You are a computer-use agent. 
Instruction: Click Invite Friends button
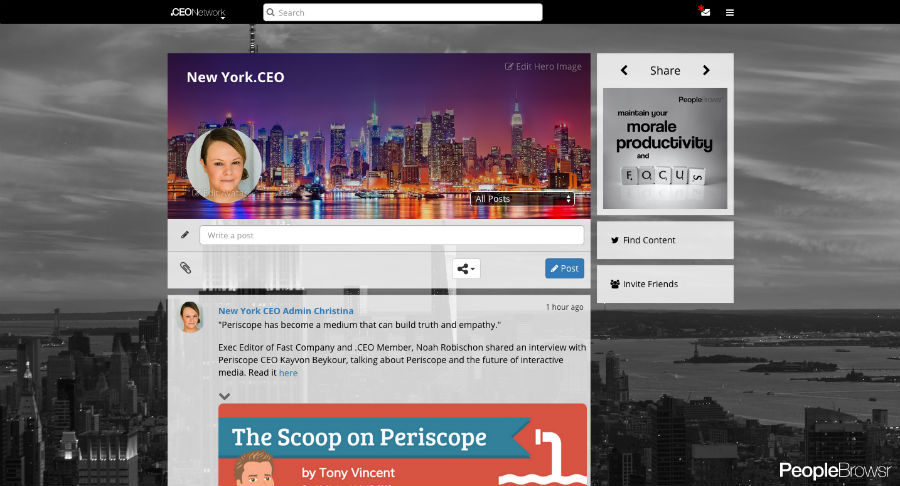(665, 284)
